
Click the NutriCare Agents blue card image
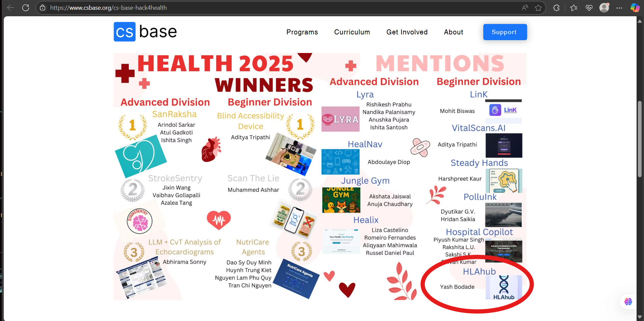[x=296, y=279]
